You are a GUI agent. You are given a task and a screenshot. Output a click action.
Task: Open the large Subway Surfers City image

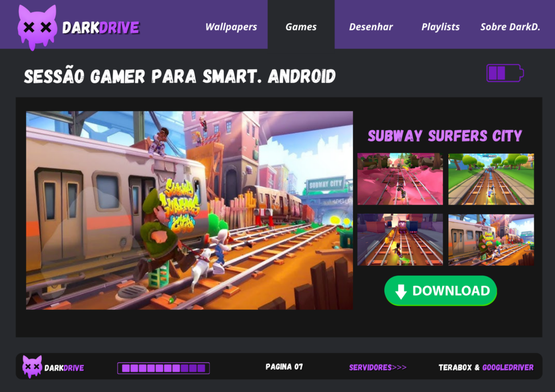[x=189, y=210]
